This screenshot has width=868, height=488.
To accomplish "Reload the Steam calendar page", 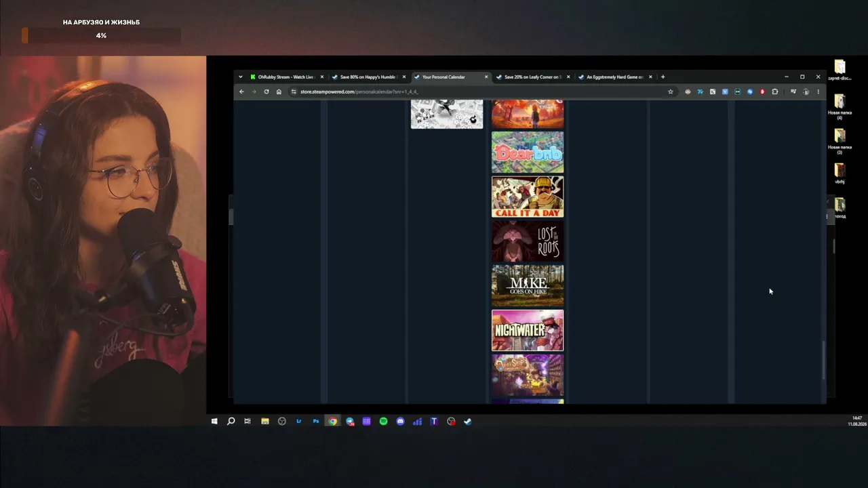I will (266, 91).
